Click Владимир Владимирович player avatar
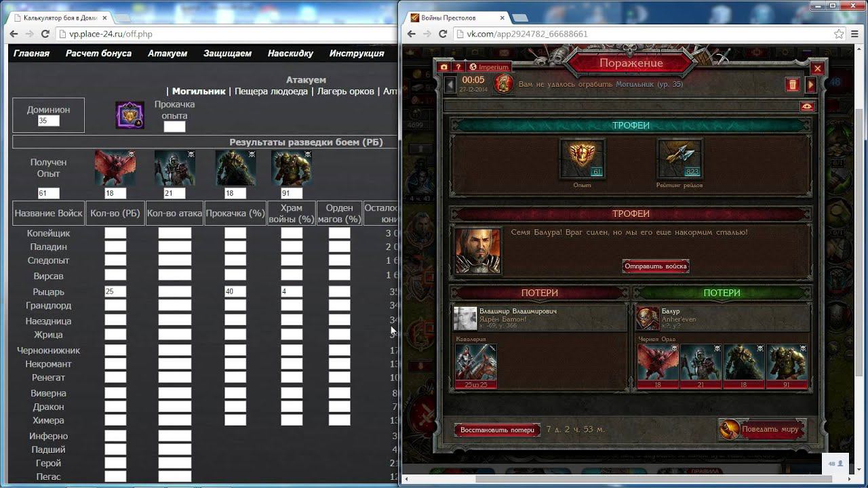868x488 pixels. 465,319
